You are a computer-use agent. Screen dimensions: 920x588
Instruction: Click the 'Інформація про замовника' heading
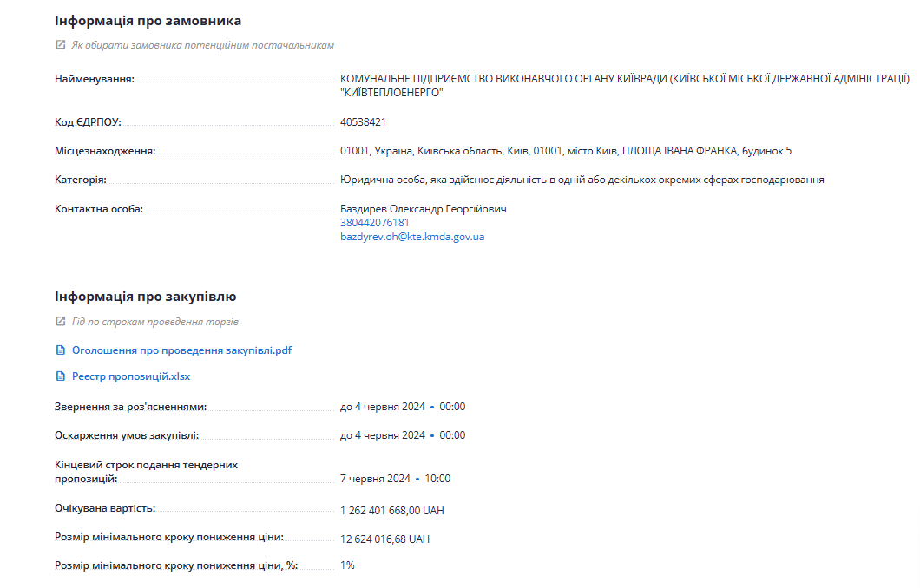148,20
